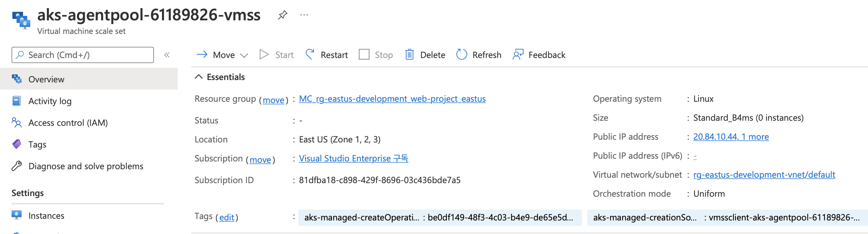This screenshot has height=234, width=868.
Task: Delete the scale set
Action: coord(433,55)
